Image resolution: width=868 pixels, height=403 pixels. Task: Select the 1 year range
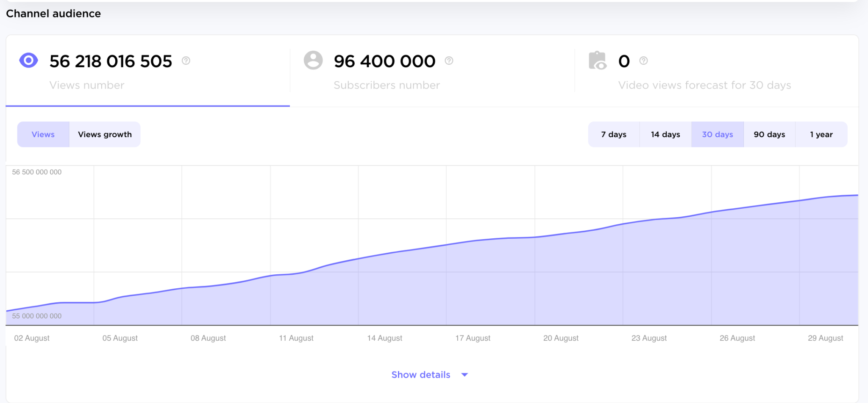point(821,135)
